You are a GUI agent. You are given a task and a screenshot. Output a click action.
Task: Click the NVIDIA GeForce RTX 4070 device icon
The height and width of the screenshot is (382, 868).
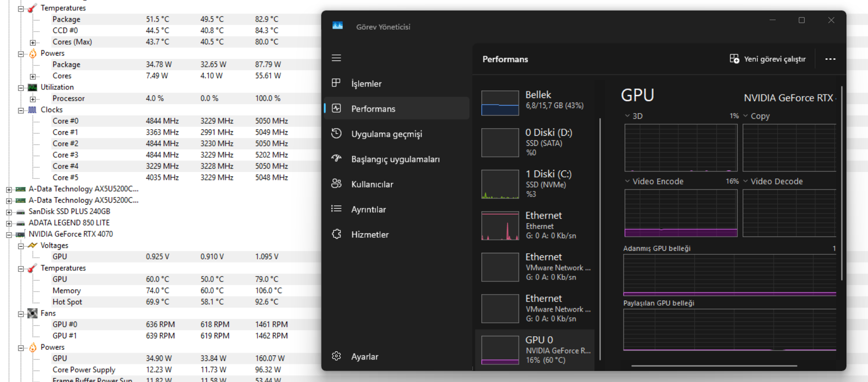point(21,234)
